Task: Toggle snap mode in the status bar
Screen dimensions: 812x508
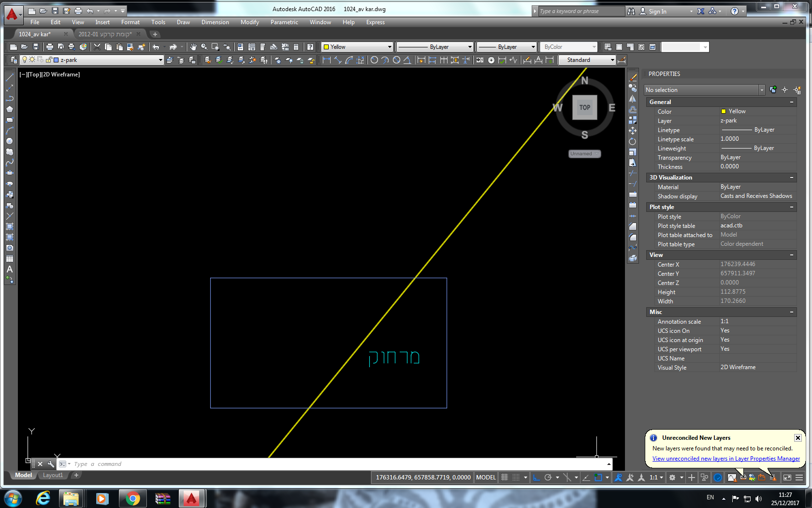Action: pyautogui.click(x=516, y=478)
